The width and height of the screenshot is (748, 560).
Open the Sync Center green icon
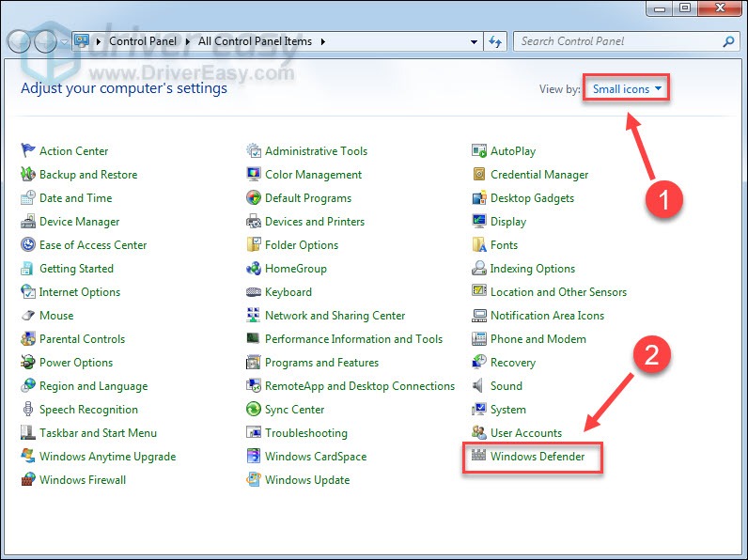coord(254,410)
